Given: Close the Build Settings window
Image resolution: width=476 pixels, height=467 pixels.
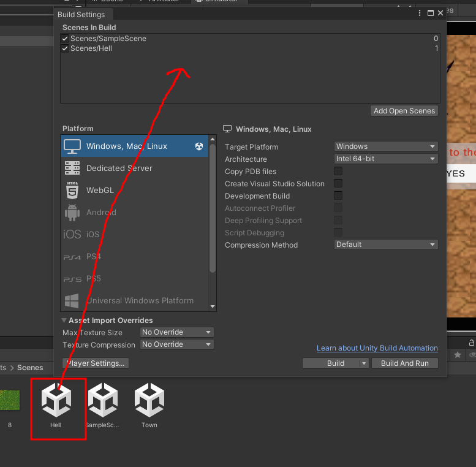Looking at the screenshot, I should tap(440, 13).
